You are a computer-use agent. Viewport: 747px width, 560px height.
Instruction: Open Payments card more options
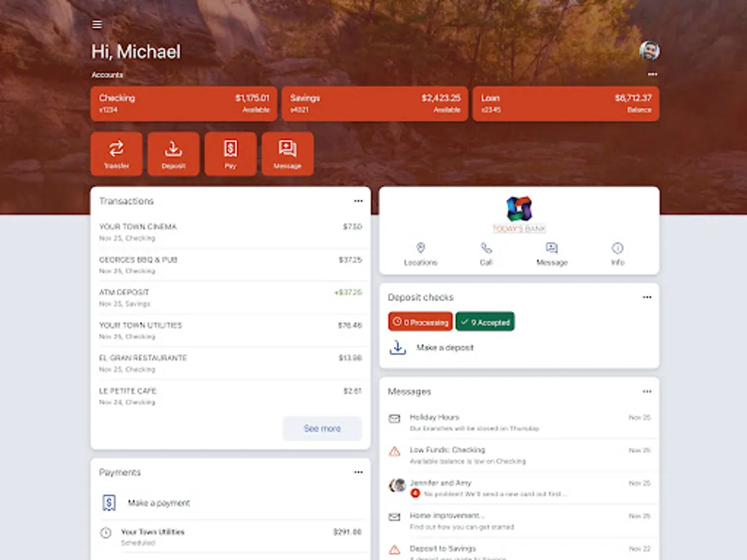[359, 472]
